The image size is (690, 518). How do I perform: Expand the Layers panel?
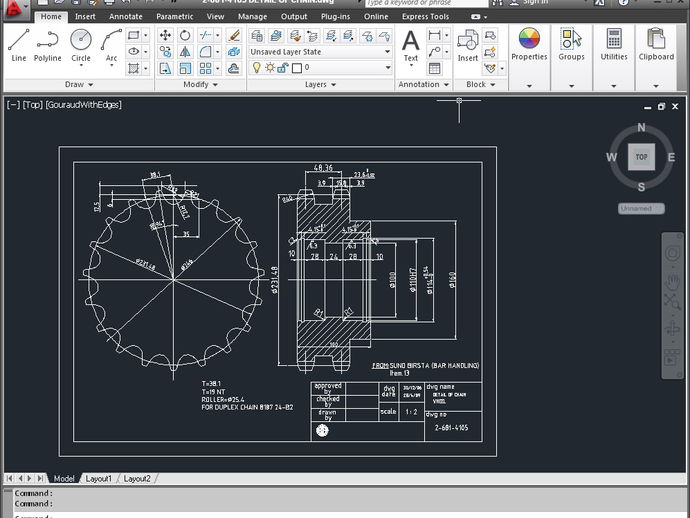click(x=320, y=84)
